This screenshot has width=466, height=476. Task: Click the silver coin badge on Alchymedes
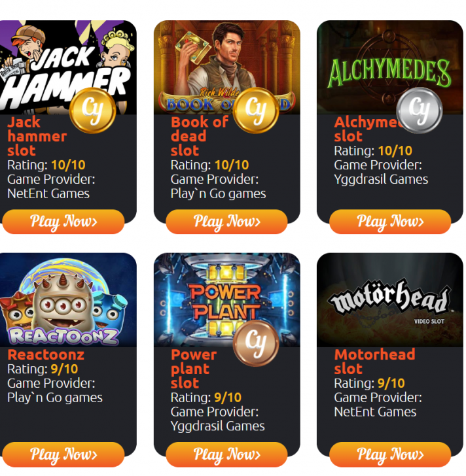pos(420,110)
